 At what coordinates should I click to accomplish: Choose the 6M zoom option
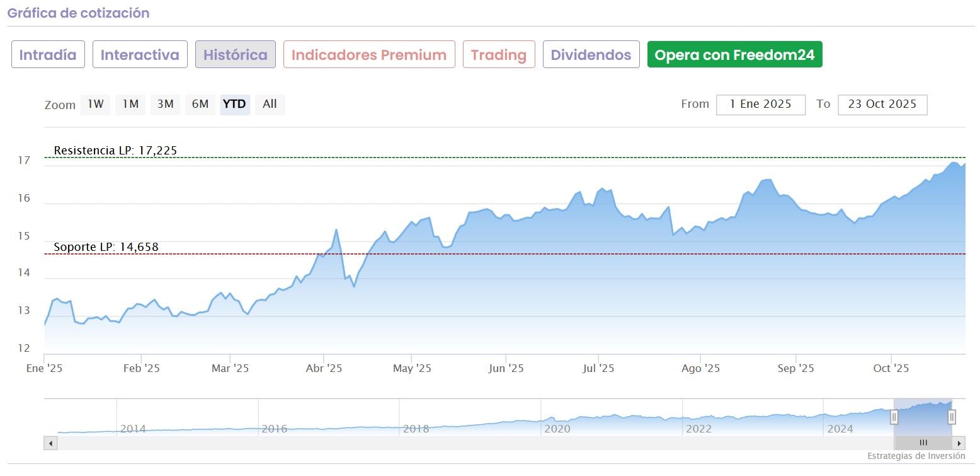(x=200, y=105)
